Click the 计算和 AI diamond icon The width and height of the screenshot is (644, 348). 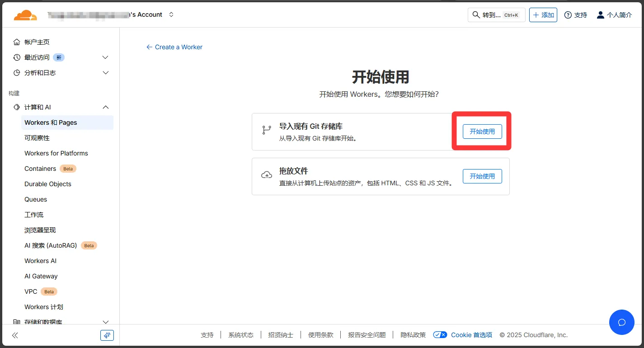point(17,107)
